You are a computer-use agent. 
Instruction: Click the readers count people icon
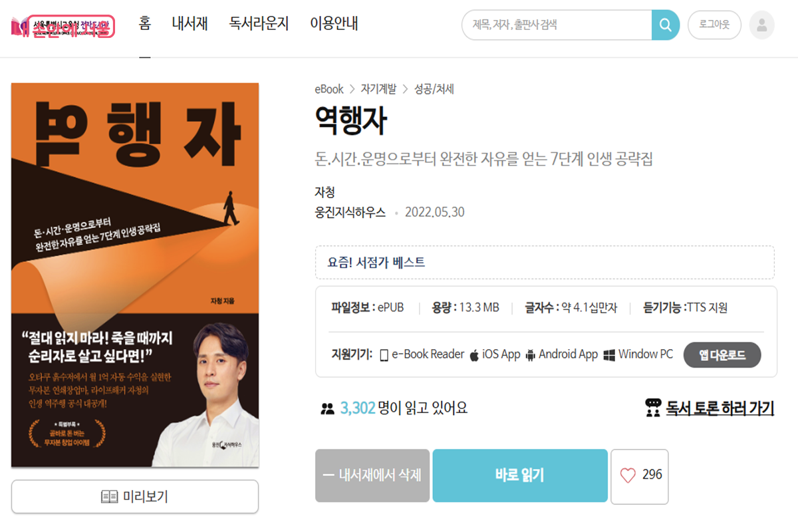point(327,408)
